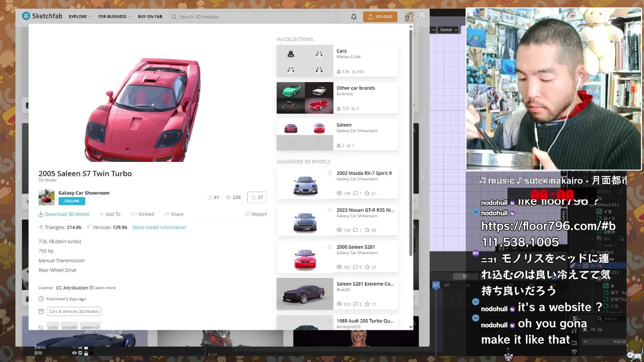Open the Cursor dropdown in Blender
The width and height of the screenshot is (644, 362).
click(448, 30)
